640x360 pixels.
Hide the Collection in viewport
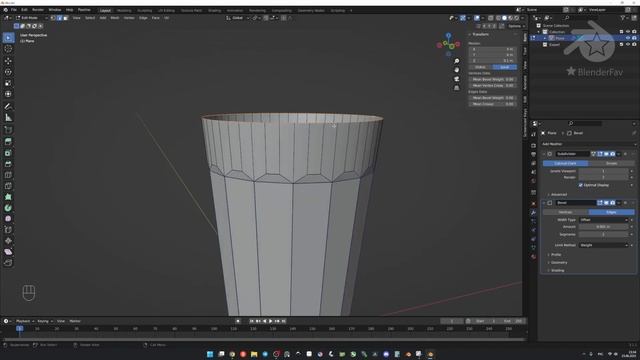(628, 31)
